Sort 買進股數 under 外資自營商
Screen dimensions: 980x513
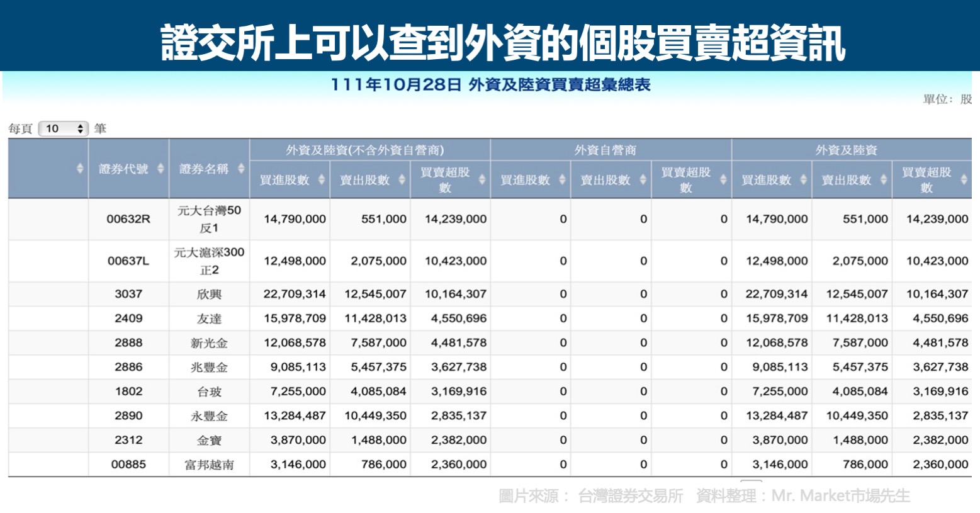point(563,180)
